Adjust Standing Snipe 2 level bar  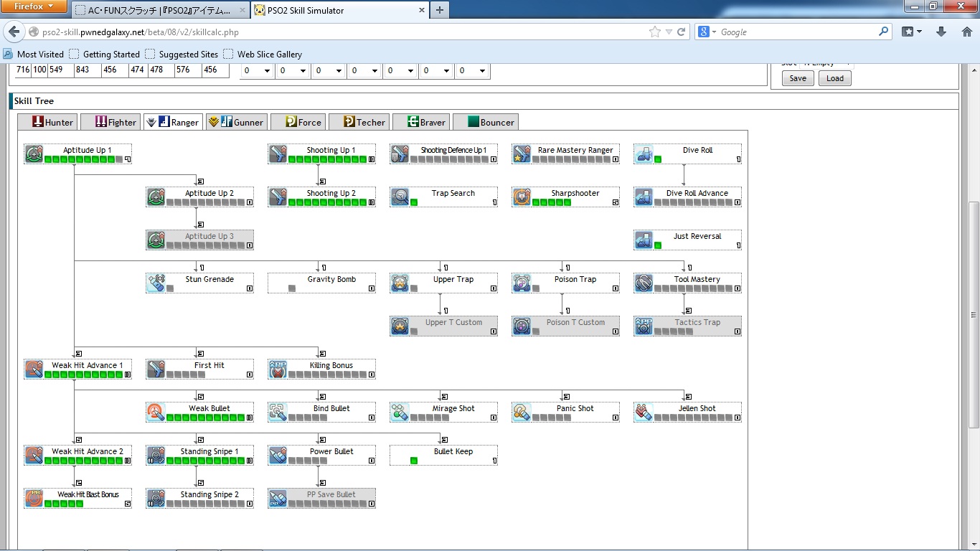pyautogui.click(x=205, y=504)
